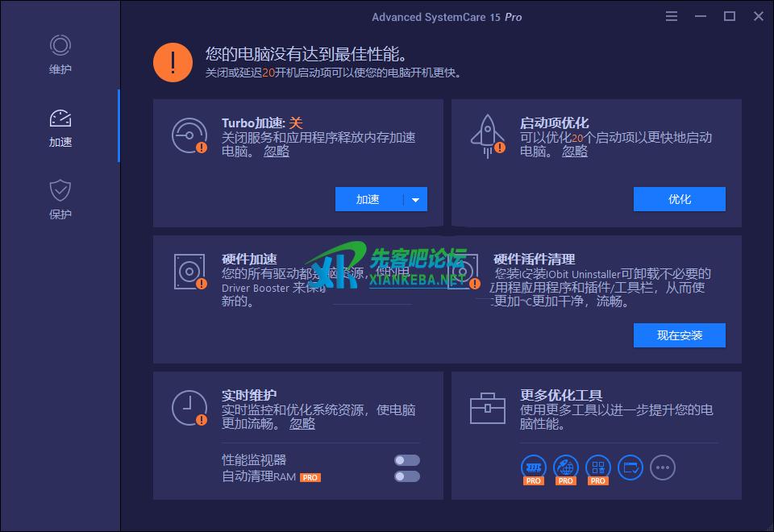Click the 硬件加速 hard drive icon

click(189, 272)
